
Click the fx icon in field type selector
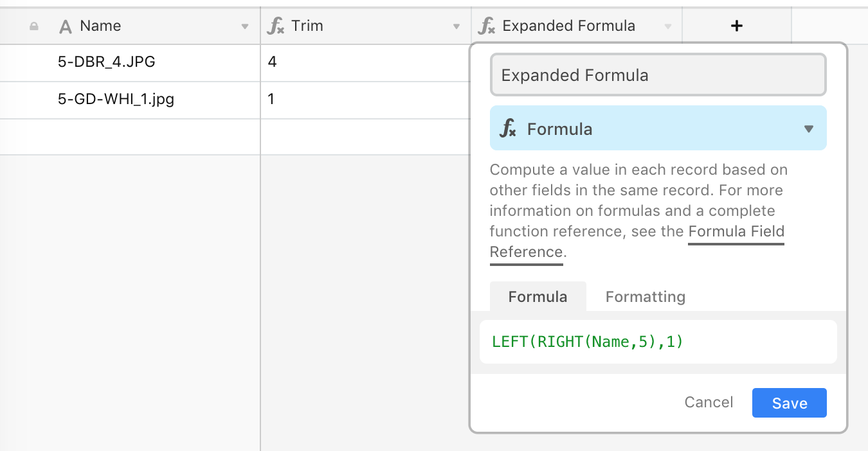click(x=508, y=129)
